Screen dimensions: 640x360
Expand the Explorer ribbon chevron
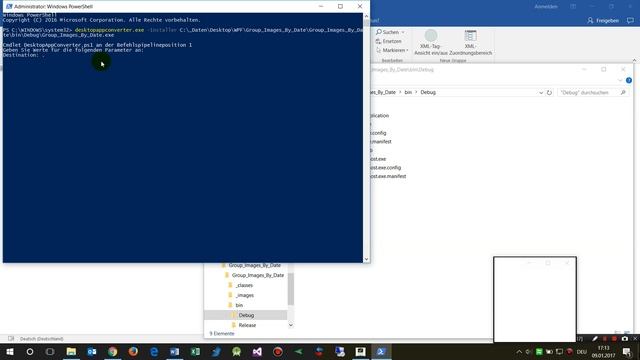620,80
